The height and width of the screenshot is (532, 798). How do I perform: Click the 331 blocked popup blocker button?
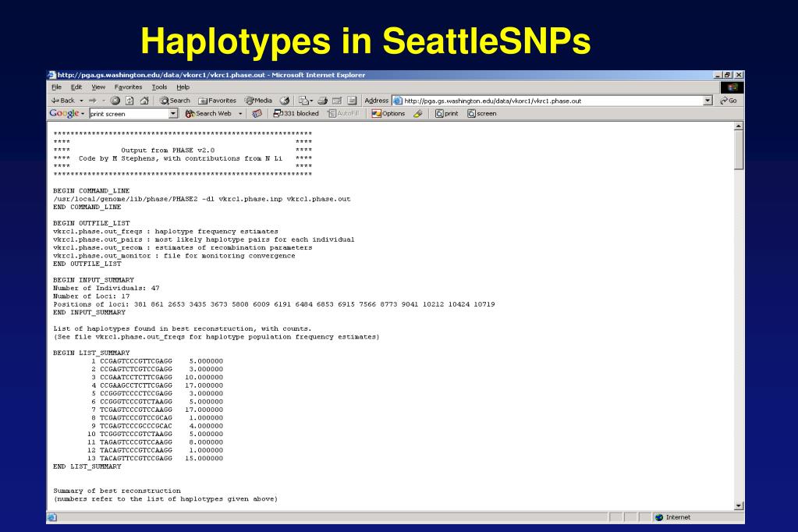(296, 114)
